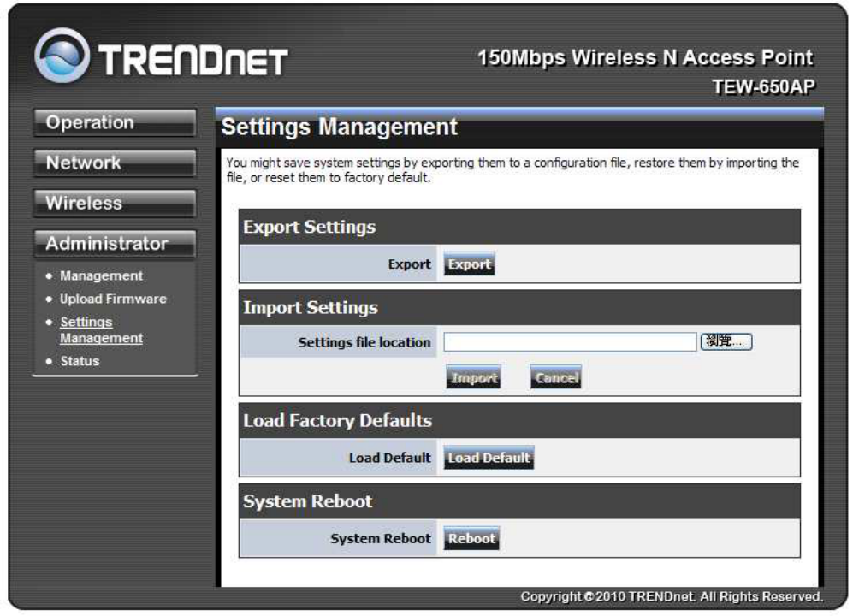Image resolution: width=853 pixels, height=616 pixels.
Task: Click the System Reboot section header
Action: pos(519,501)
